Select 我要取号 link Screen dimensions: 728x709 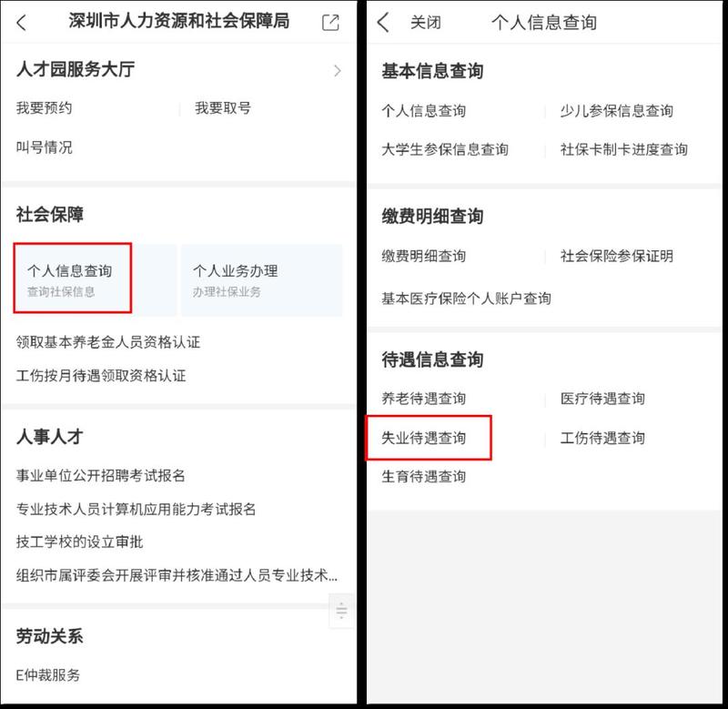pyautogui.click(x=223, y=108)
